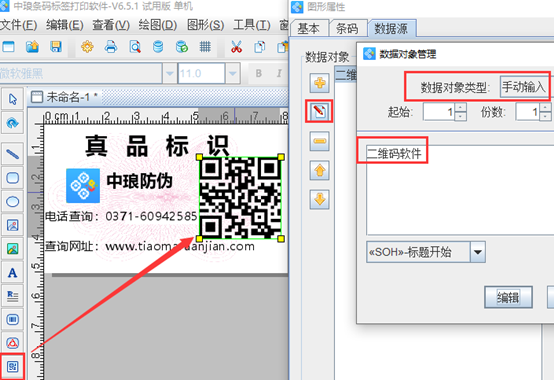Click the 中琅防伪 text on the label
Viewport: 554px width, 380px height.
tap(139, 181)
